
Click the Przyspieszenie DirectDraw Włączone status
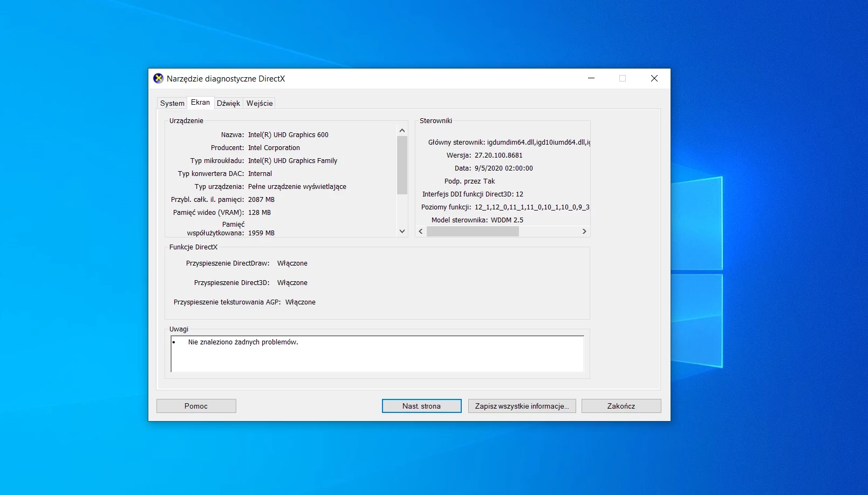[x=292, y=263]
